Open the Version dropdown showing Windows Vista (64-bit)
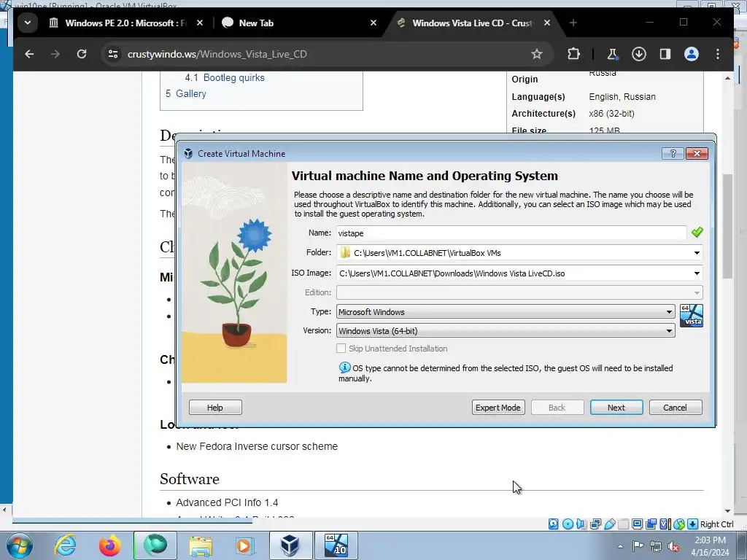 [506, 331]
